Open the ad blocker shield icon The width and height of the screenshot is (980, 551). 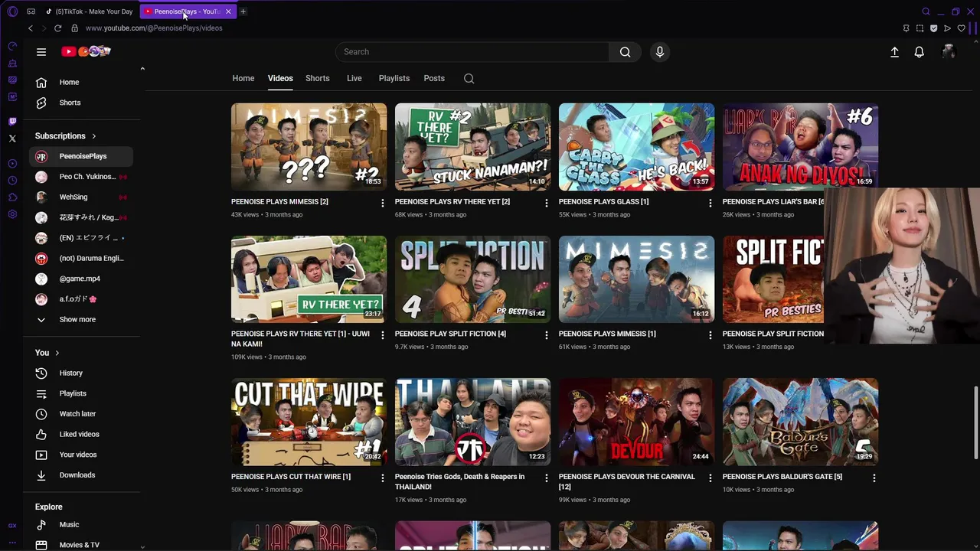933,28
